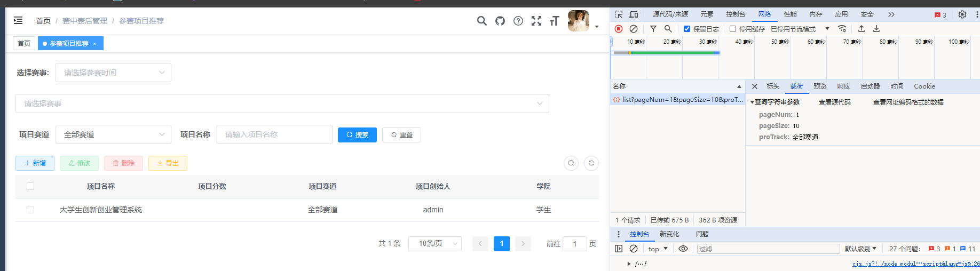
Task: Toggle the 保留日志 checkbox
Action: tap(687, 29)
